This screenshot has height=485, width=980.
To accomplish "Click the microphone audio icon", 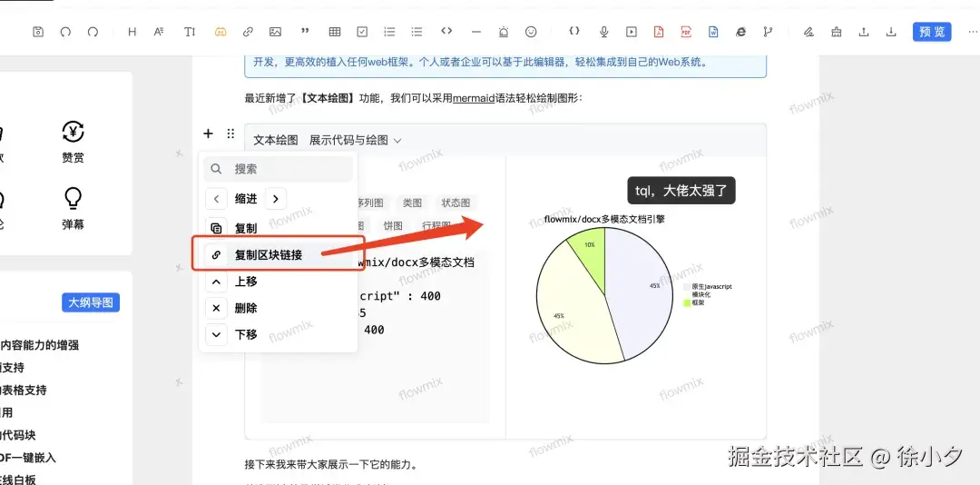I will 603,31.
